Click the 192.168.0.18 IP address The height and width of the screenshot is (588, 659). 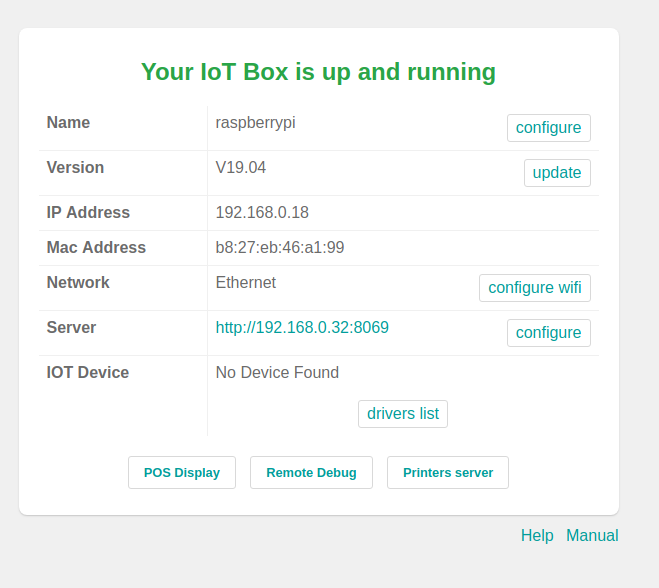coord(262,213)
